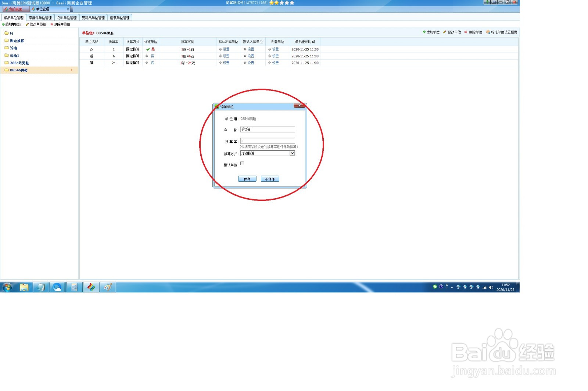Click the 名称 input field in dialog

[268, 129]
